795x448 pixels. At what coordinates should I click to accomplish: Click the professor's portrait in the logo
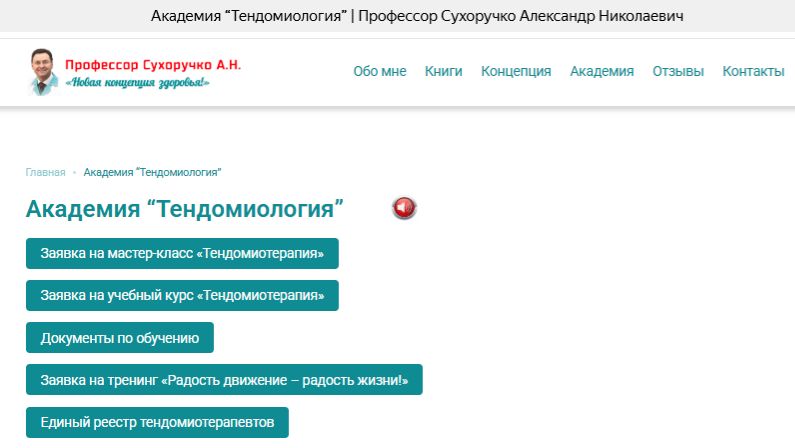pos(42,71)
